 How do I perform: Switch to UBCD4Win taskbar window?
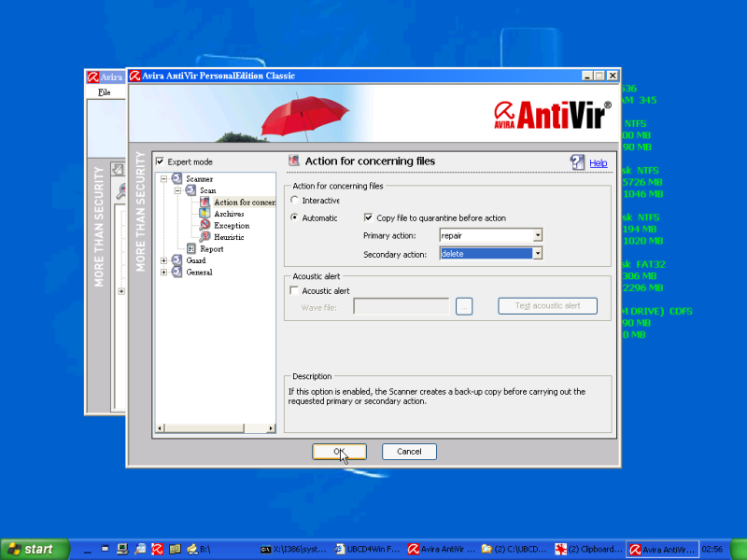tap(368, 549)
